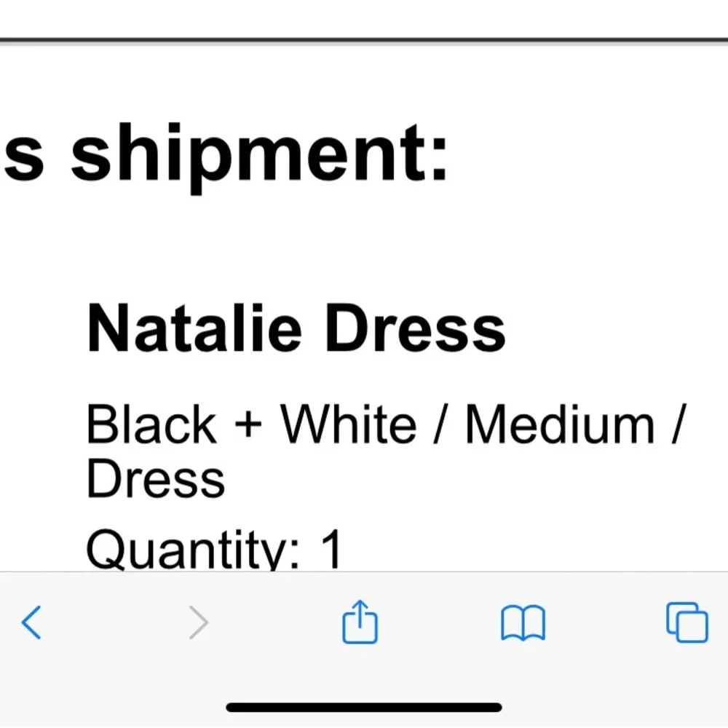Click the slash after "Medium"
Screen dimensions: 728x728
pos(676,426)
